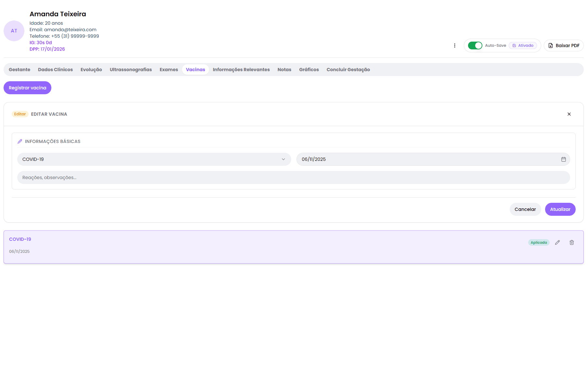Expand the COVID-19 vaccine dropdown

click(154, 159)
